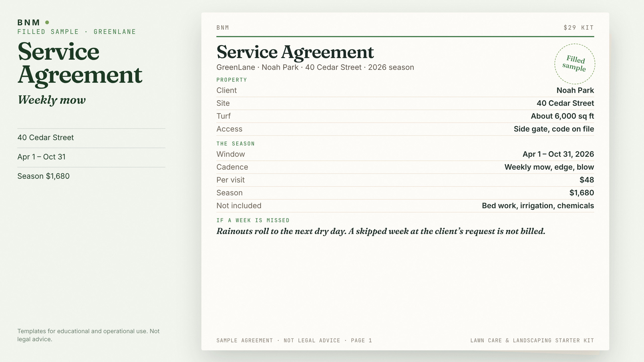Click the 'Not included' row label
This screenshot has width=644, height=362.
[x=239, y=206]
